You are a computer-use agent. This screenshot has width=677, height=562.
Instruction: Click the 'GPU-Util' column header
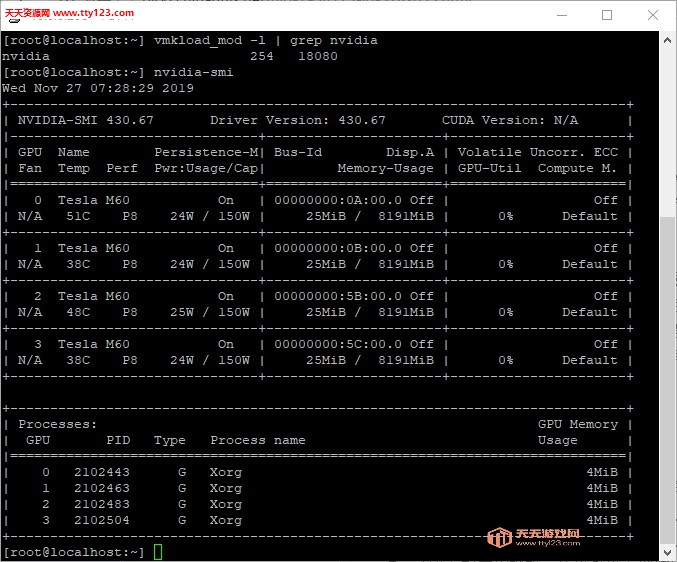point(489,168)
